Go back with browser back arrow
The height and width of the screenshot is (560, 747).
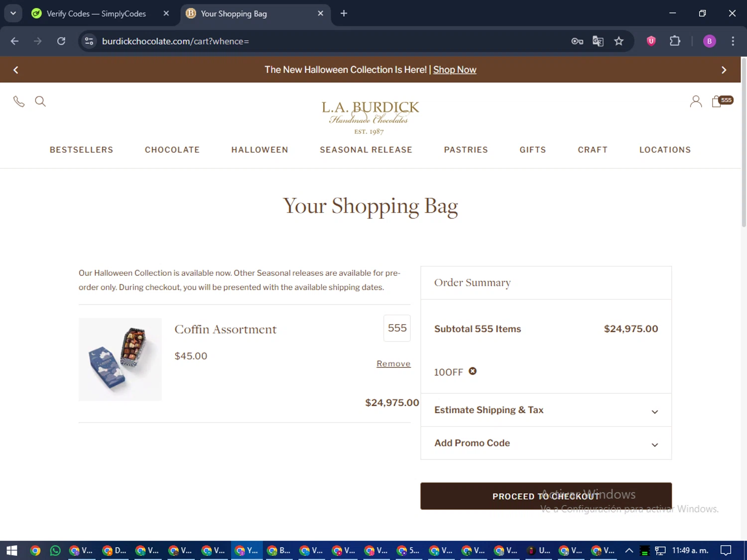(14, 41)
